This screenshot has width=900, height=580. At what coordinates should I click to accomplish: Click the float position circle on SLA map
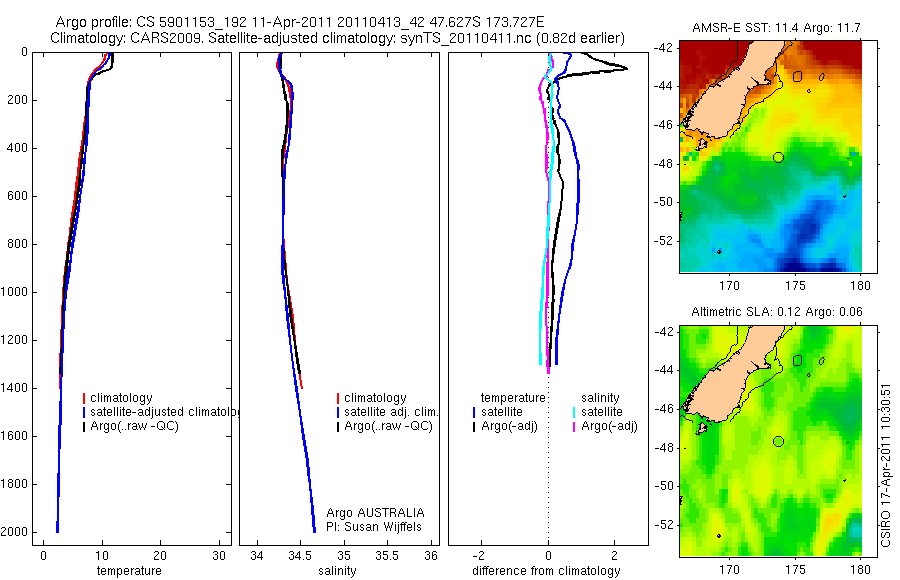point(778,442)
